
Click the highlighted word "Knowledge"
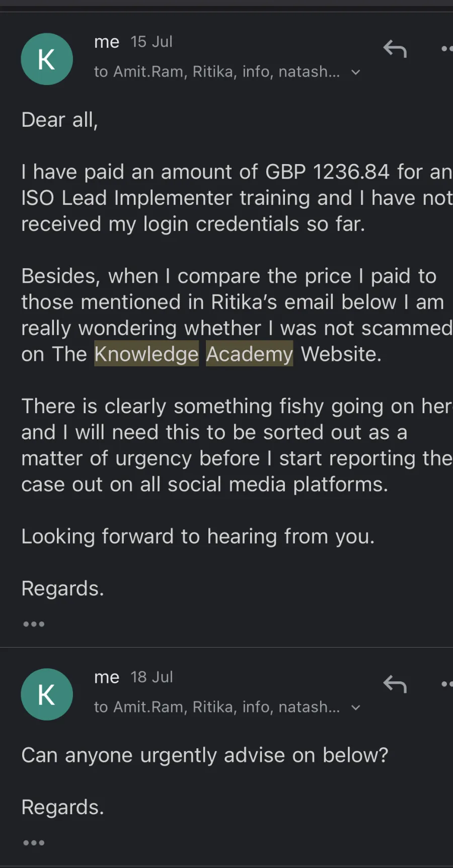click(x=146, y=354)
